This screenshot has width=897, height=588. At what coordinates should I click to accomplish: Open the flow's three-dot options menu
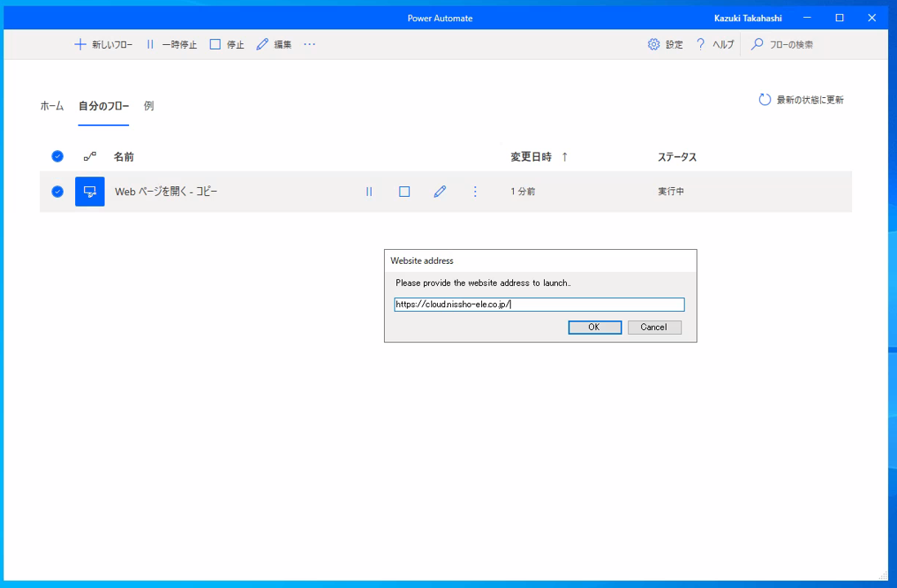[475, 191]
